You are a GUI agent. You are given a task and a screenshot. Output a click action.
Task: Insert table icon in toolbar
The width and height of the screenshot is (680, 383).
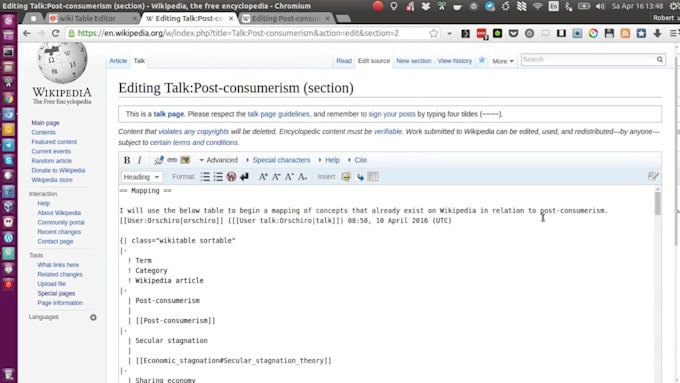click(x=373, y=177)
